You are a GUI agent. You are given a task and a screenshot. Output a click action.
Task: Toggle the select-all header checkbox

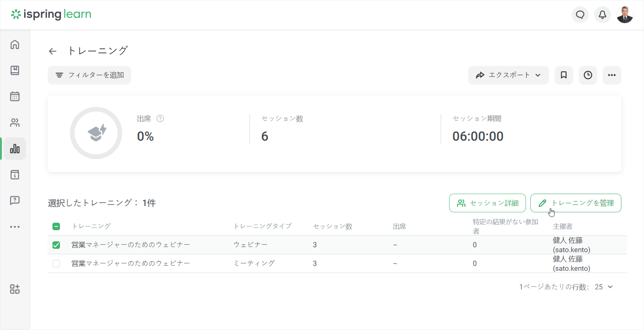point(56,226)
